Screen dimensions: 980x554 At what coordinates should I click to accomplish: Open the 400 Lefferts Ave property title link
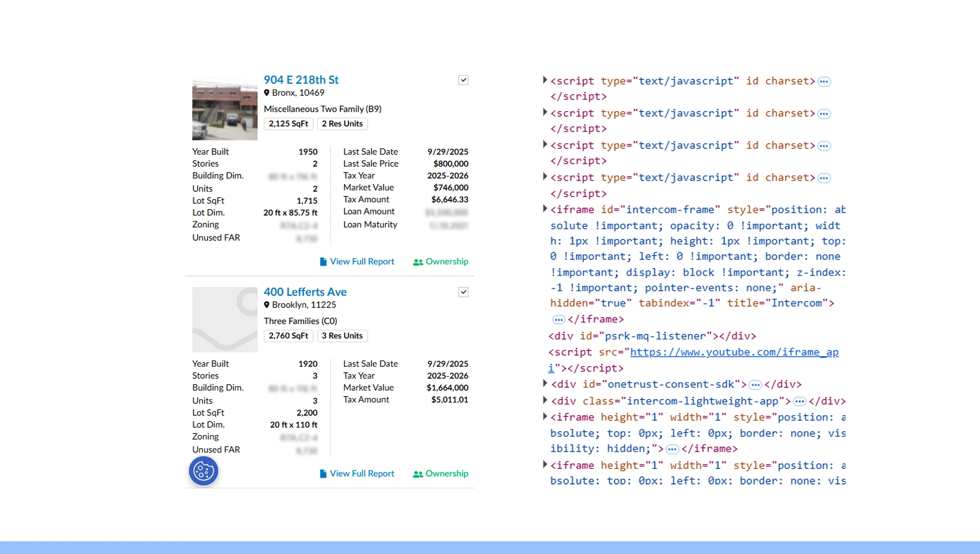coord(305,292)
